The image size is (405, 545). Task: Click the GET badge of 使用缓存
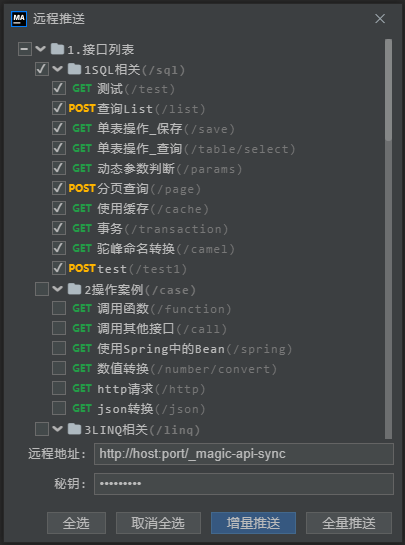[x=82, y=209]
